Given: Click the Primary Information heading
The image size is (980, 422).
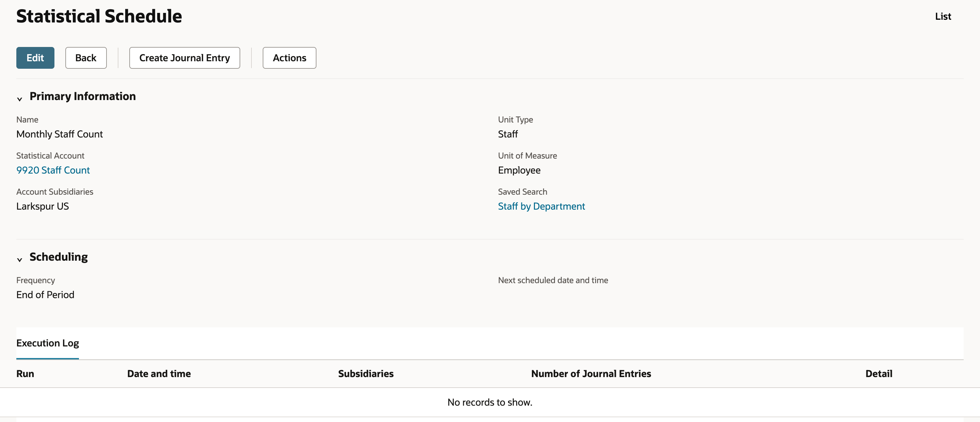Looking at the screenshot, I should (83, 96).
